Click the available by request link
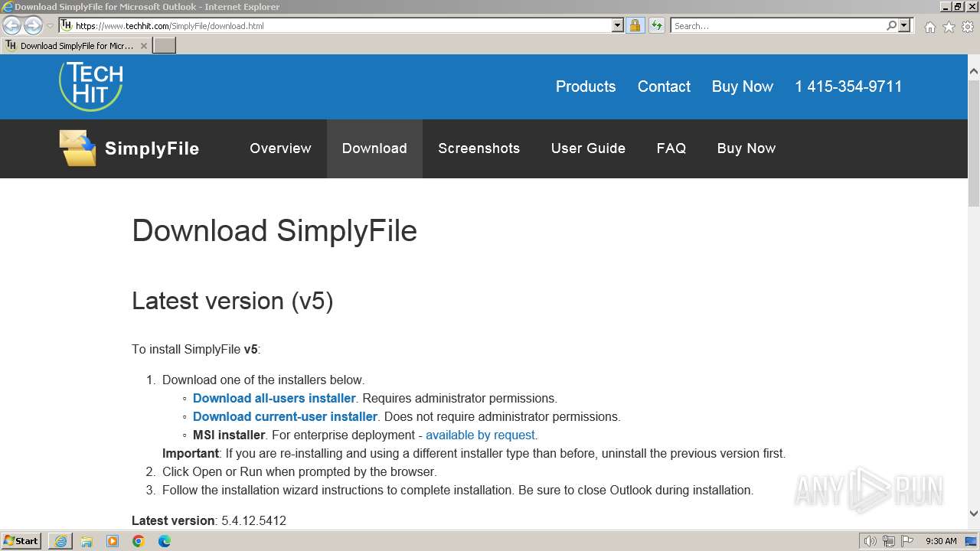 [480, 435]
